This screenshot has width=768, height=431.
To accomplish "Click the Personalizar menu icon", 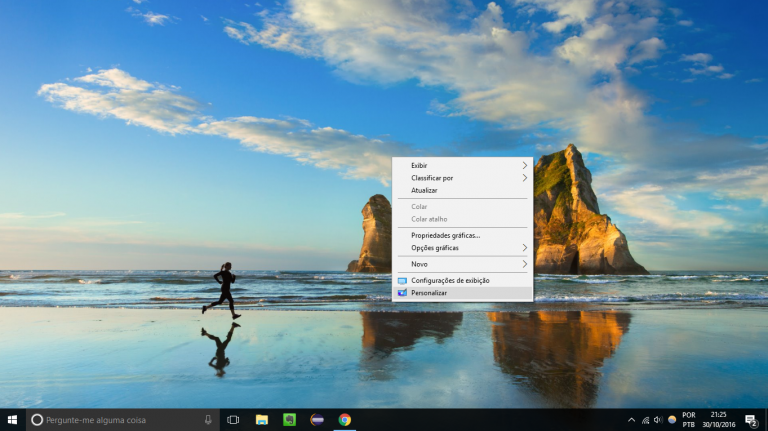I will pyautogui.click(x=402, y=293).
